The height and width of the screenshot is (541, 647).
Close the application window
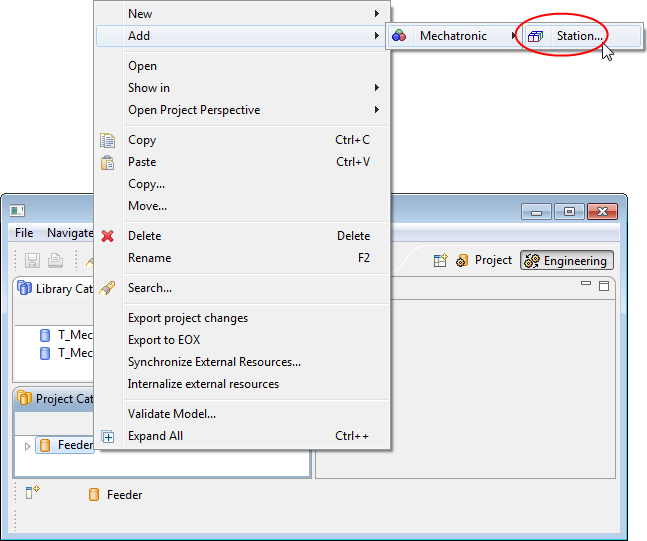point(602,212)
